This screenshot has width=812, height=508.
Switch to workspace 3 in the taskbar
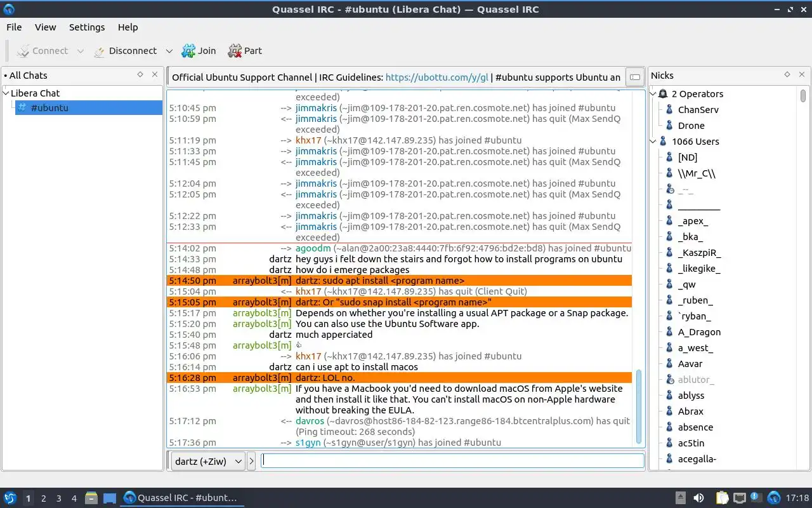(58, 498)
